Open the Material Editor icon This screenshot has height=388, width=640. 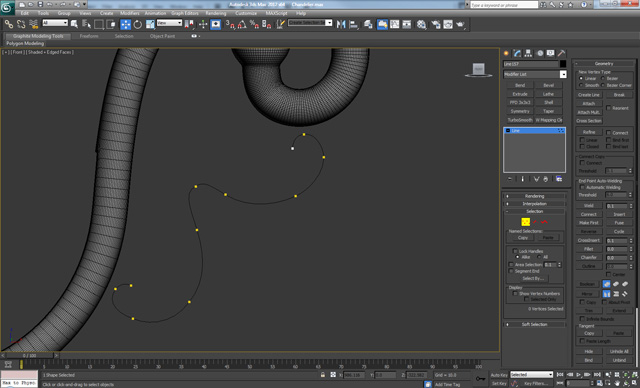point(421,24)
